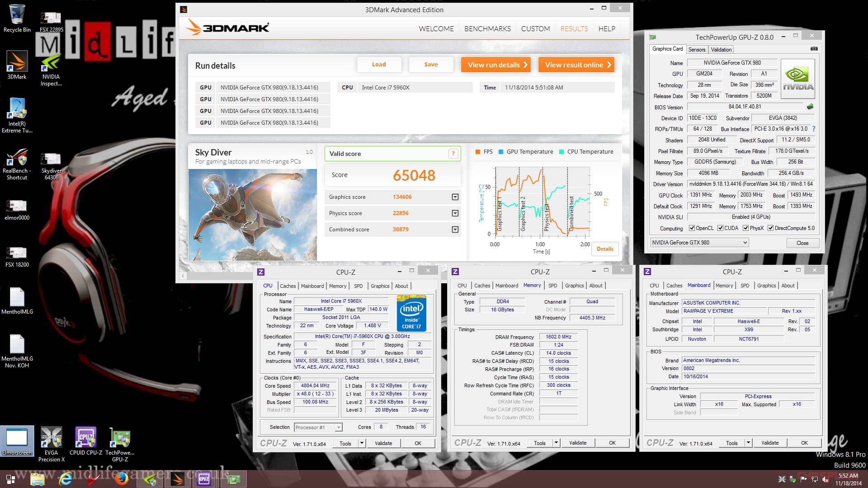Click the Sky Diver benchmark thumbnail
This screenshot has height=488, width=868.
(253, 215)
